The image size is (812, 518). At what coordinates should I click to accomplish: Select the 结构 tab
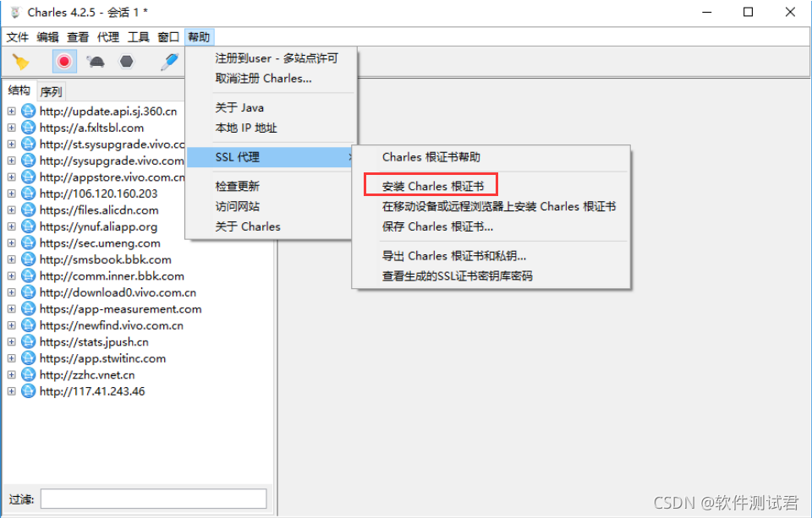19,90
